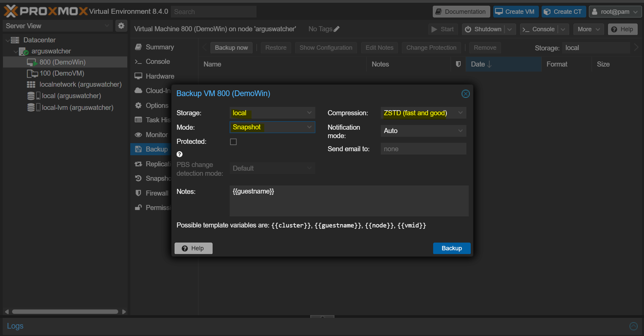Screen dimensions: 644x336
Task: Click the Notes text area
Action: click(x=349, y=201)
